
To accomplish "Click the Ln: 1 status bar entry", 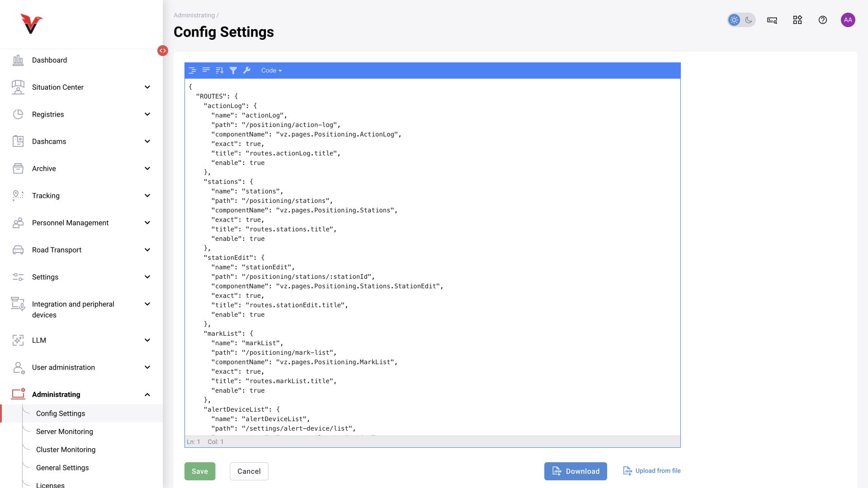I will coord(193,442).
